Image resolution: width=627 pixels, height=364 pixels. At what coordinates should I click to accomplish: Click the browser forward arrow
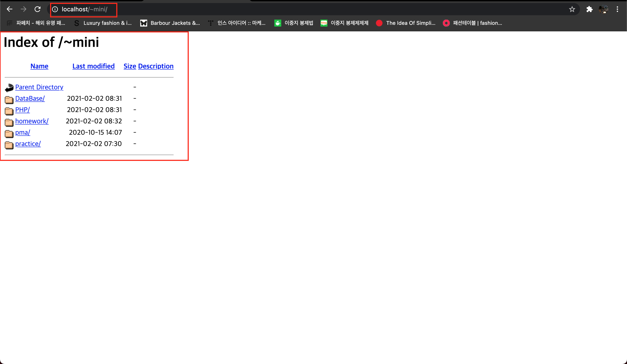(23, 9)
